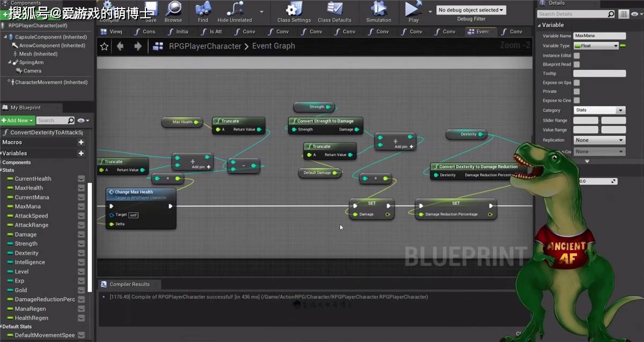Select the Convert Strength to Damage node
Image resolution: width=644 pixels, height=342 pixels.
click(x=325, y=125)
